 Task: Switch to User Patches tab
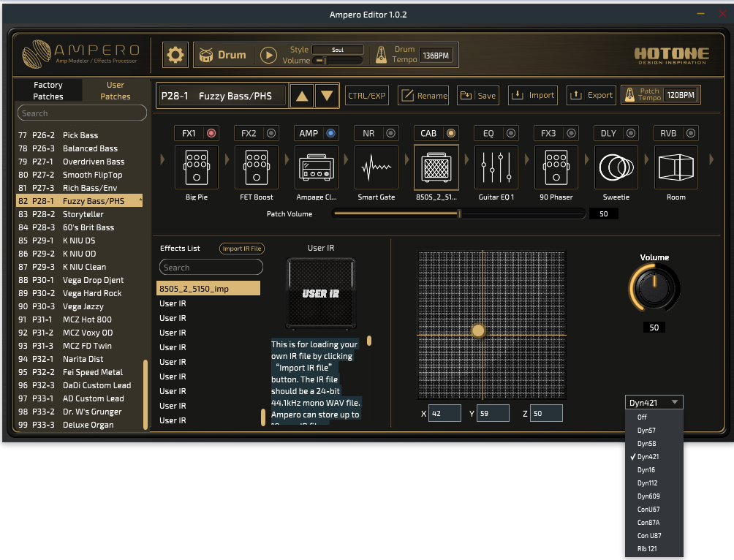click(x=116, y=91)
